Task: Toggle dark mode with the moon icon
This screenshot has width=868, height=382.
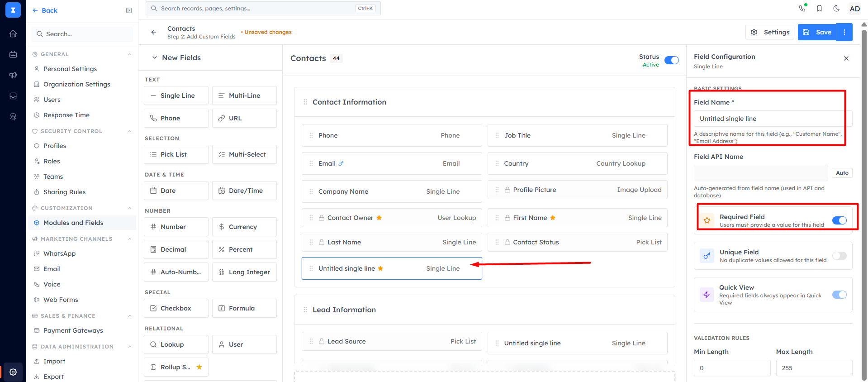Action: (x=836, y=8)
